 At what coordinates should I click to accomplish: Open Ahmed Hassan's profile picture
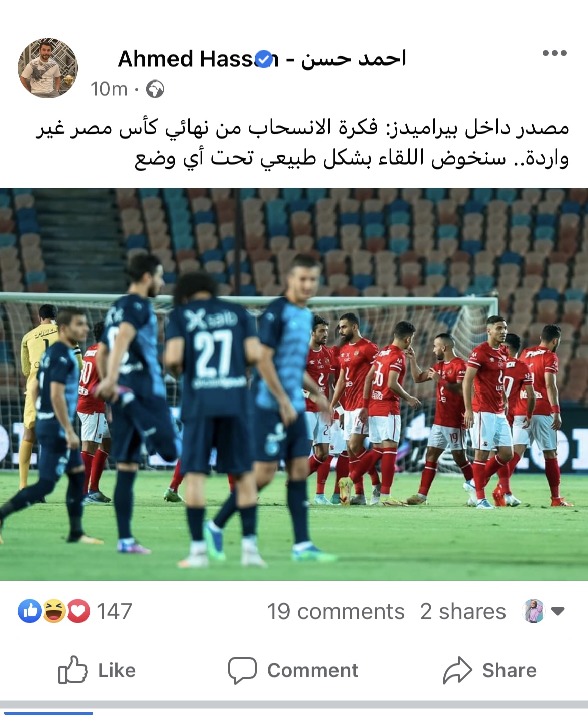point(48,67)
